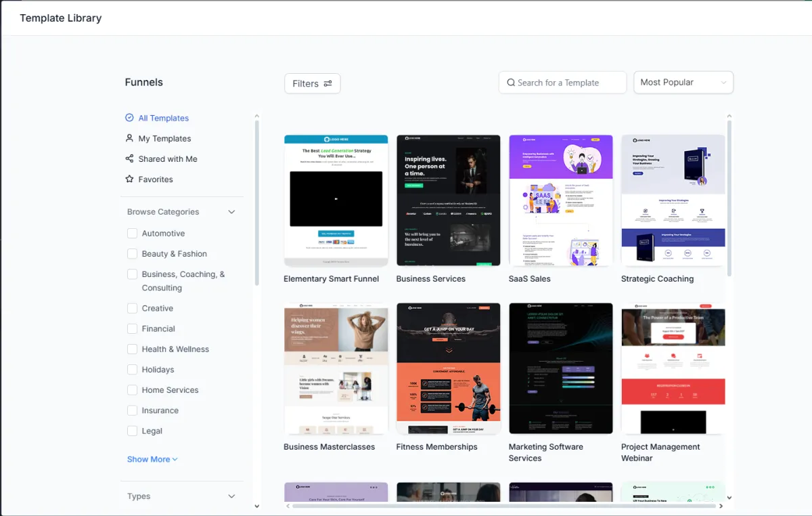Screen dimensions: 812x516
Task: Open Marketing Software Services template thumbnail
Action: click(561, 368)
